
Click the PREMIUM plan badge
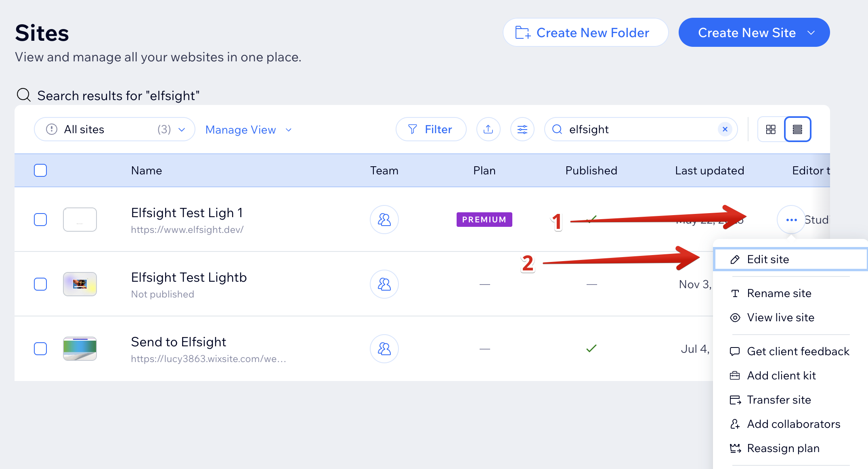[x=484, y=220]
